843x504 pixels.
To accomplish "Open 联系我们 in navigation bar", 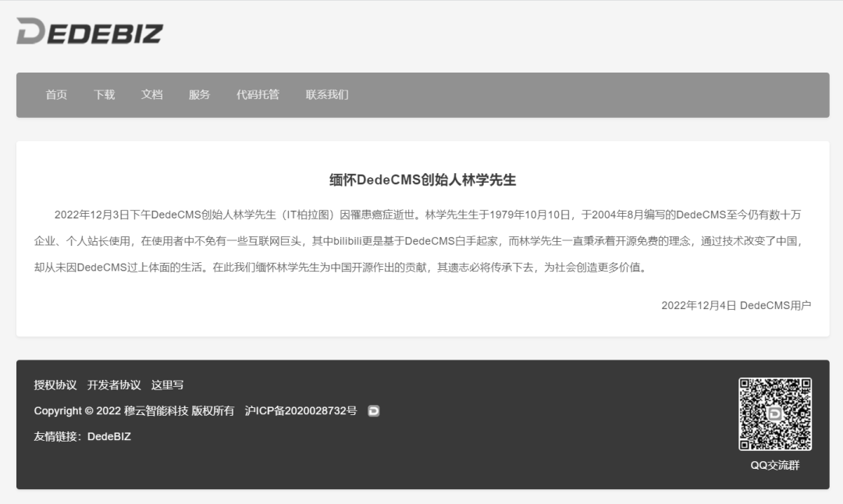I will click(327, 94).
